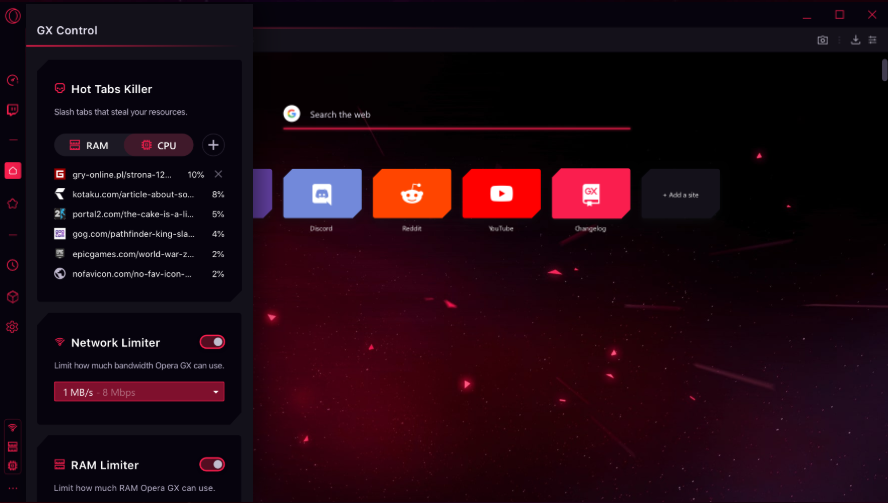The height and width of the screenshot is (503, 888).
Task: Click the Google logo in search bar
Action: (x=292, y=114)
